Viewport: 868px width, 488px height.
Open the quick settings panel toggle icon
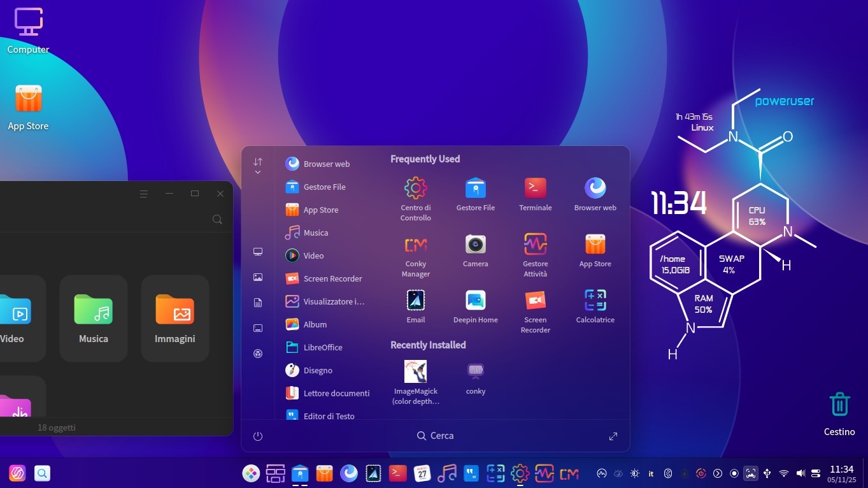coord(816,473)
